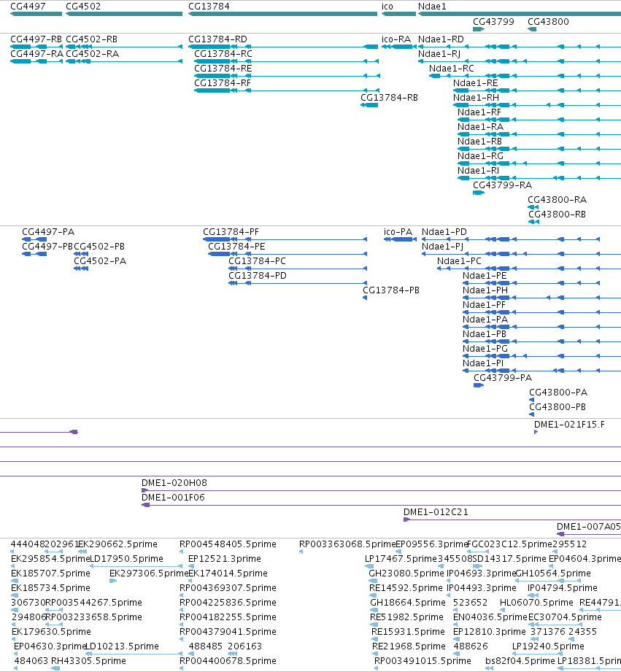Select transcript CG13784-RF
Image resolution: width=621 pixels, height=672 pixels.
click(x=223, y=83)
